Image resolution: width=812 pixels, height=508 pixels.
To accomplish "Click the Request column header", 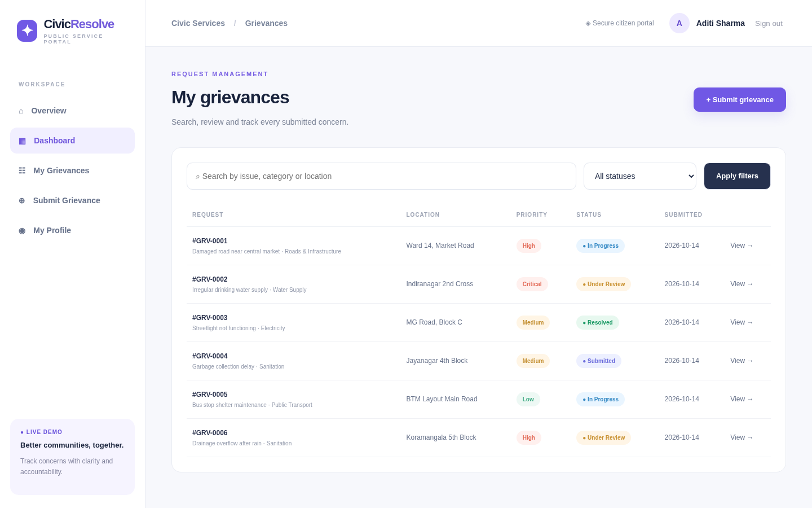I will click(x=208, y=214).
